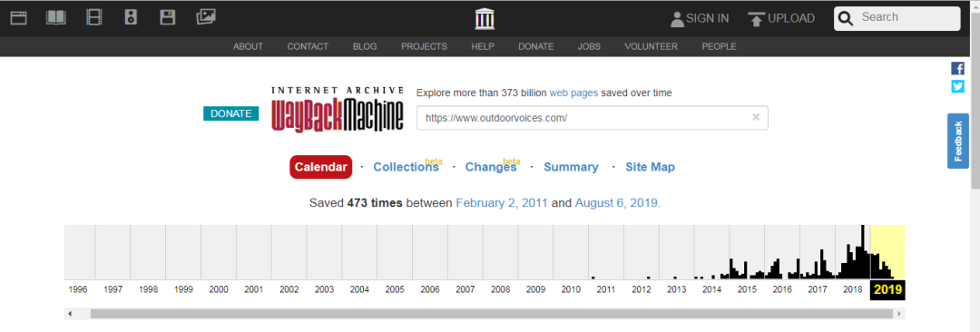Open the HELP menu item
The image size is (980, 332).
(483, 46)
